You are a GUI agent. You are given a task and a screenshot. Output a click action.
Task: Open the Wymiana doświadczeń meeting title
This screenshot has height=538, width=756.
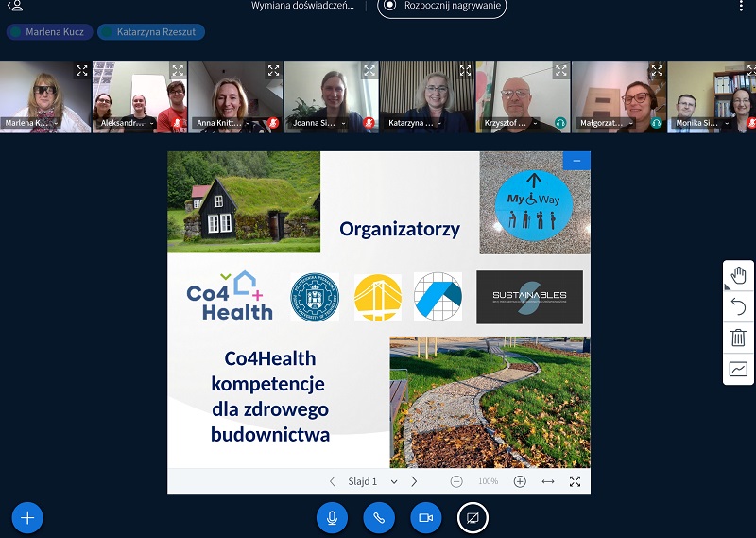click(x=302, y=6)
